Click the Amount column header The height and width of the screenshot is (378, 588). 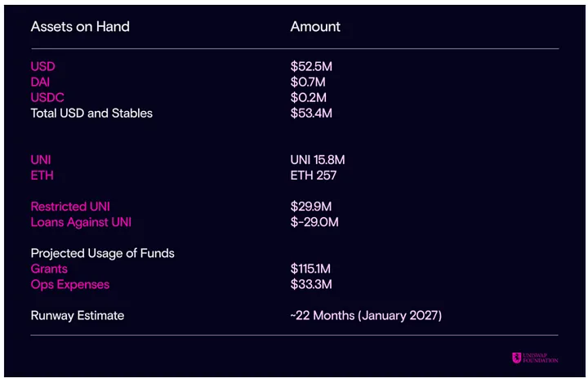tap(315, 26)
